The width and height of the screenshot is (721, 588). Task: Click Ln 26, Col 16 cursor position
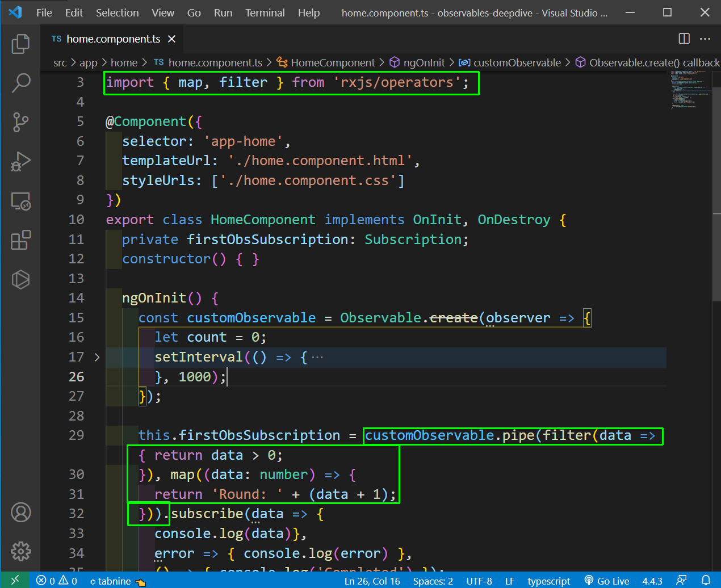coord(372,581)
